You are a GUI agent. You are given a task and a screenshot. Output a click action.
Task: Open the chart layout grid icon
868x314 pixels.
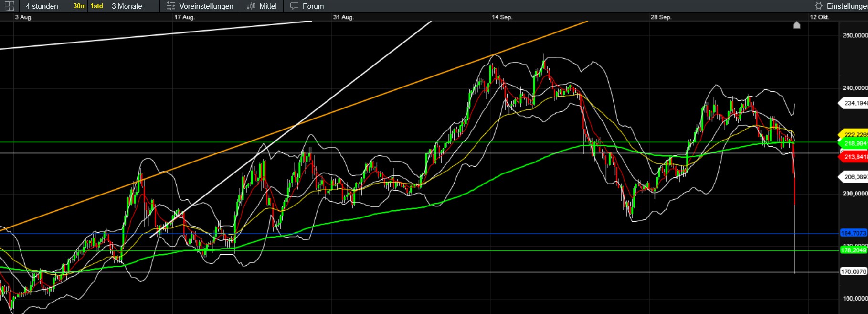9,6
